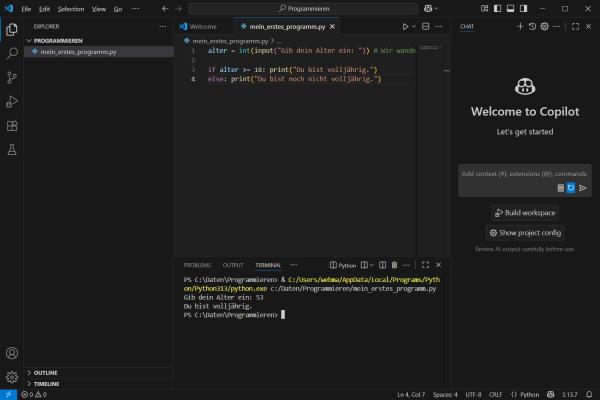Toggle the bottom panel visibility

510,8
